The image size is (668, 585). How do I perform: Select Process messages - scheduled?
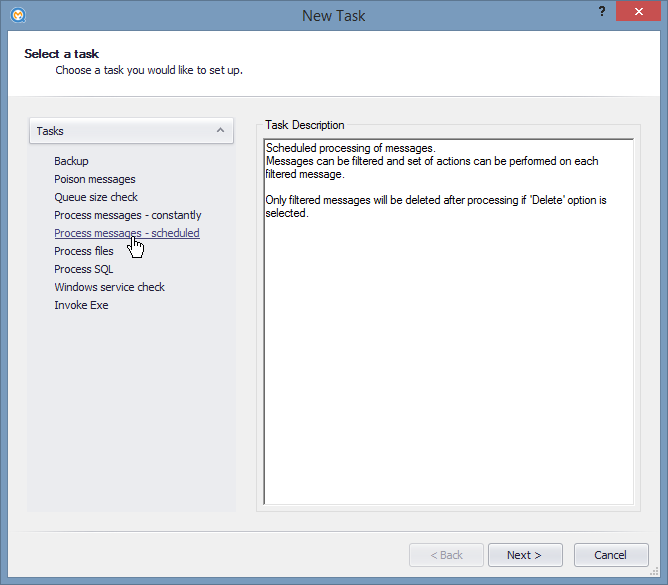(127, 233)
